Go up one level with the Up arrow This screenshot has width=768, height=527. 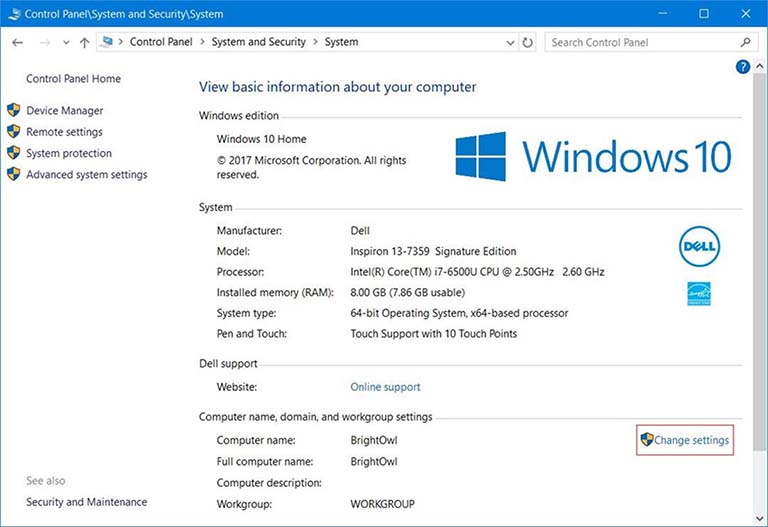point(85,43)
